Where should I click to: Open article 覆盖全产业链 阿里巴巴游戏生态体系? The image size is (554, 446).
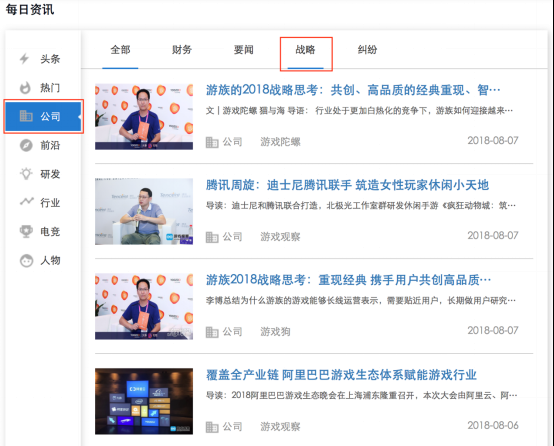pos(341,375)
